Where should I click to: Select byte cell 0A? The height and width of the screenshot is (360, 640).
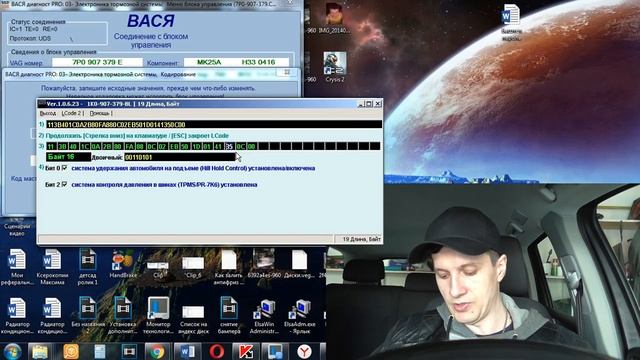(x=96, y=146)
